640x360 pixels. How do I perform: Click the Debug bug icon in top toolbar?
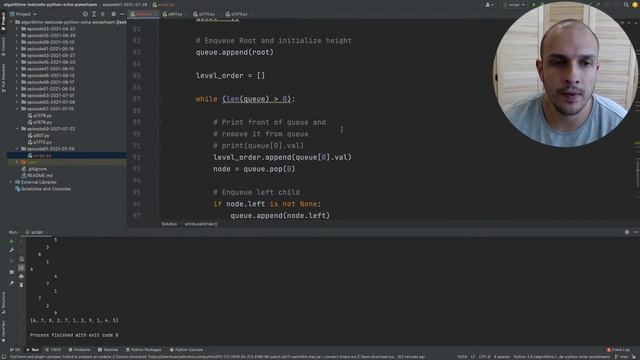click(542, 4)
